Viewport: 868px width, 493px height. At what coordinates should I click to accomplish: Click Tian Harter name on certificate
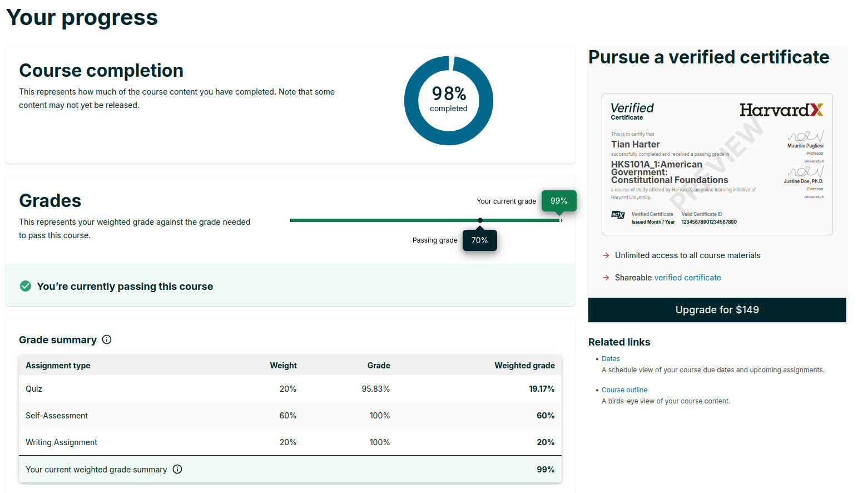[636, 144]
